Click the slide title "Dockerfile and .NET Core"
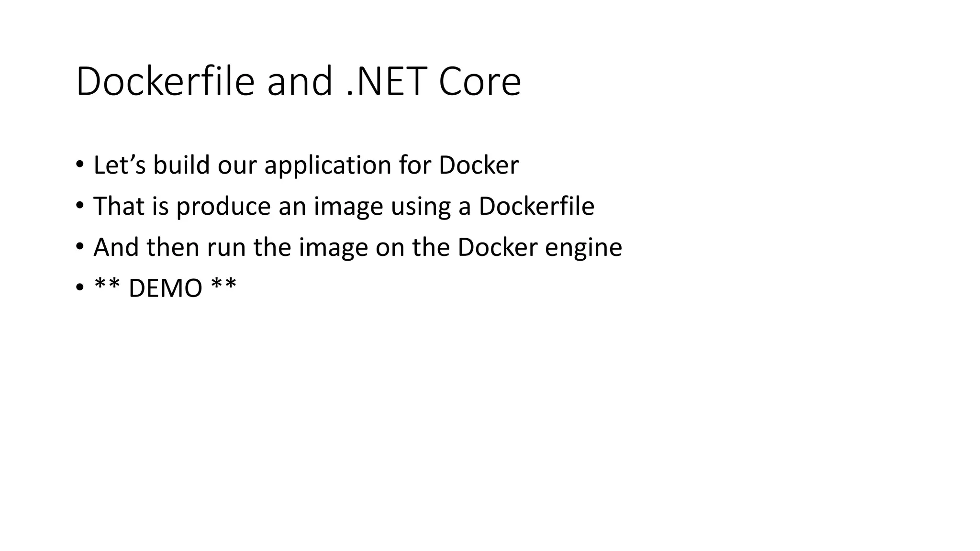Screen dimensions: 980x551 point(298,81)
